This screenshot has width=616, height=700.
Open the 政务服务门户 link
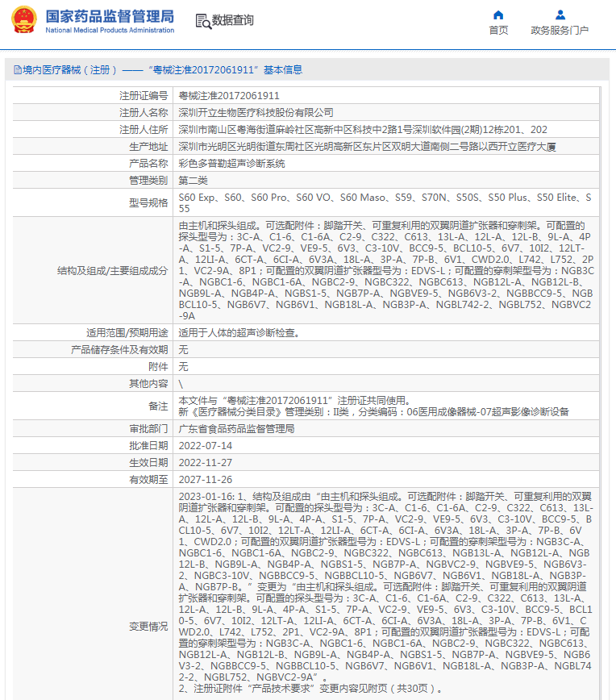[x=560, y=31]
